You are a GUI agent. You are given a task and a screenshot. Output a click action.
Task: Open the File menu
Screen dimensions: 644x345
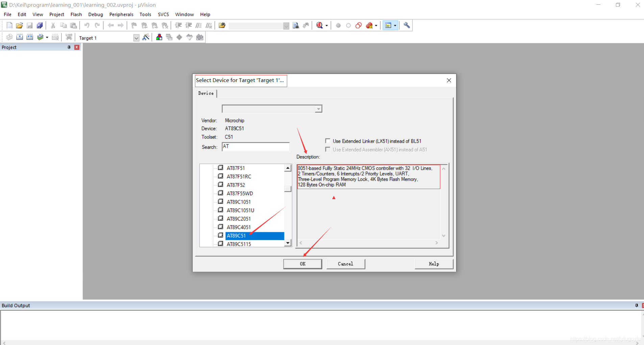7,15
